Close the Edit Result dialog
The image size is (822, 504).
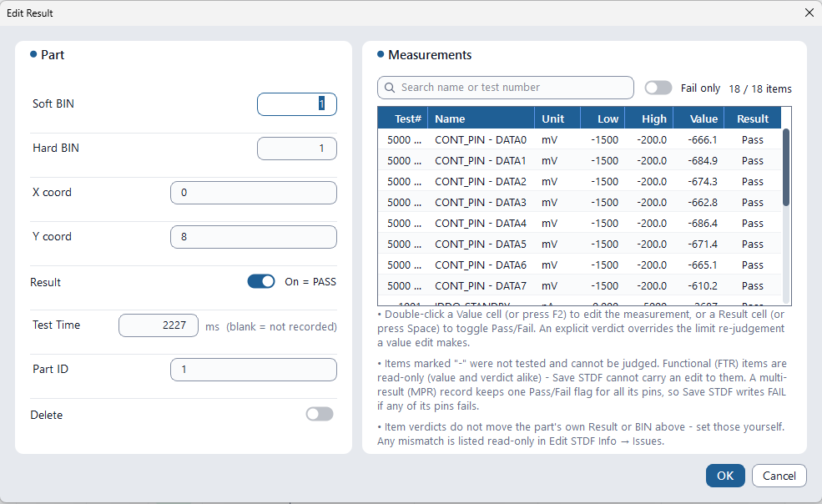tap(809, 13)
